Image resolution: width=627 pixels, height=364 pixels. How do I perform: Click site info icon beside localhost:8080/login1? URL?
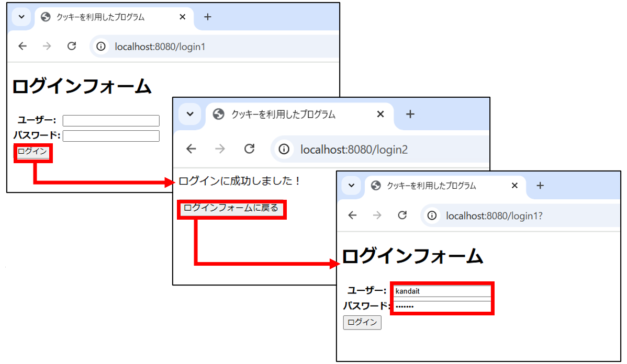(432, 215)
